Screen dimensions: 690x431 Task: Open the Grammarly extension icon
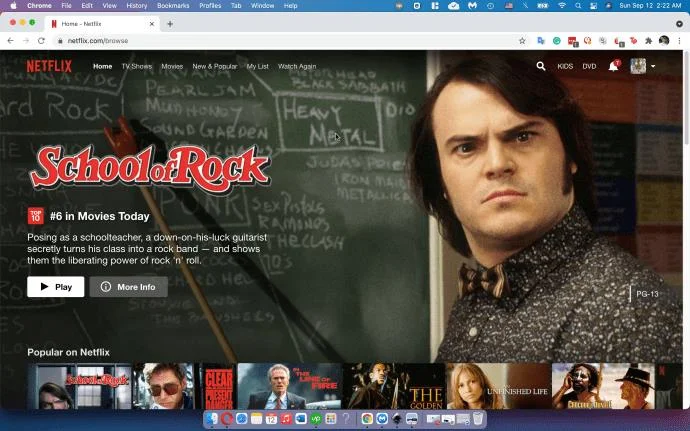pyautogui.click(x=557, y=41)
